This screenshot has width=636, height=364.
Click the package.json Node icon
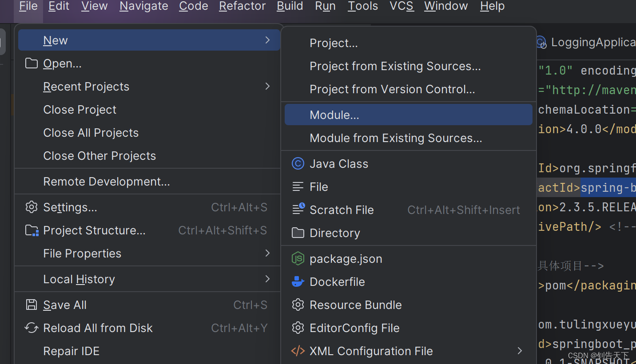coord(298,259)
